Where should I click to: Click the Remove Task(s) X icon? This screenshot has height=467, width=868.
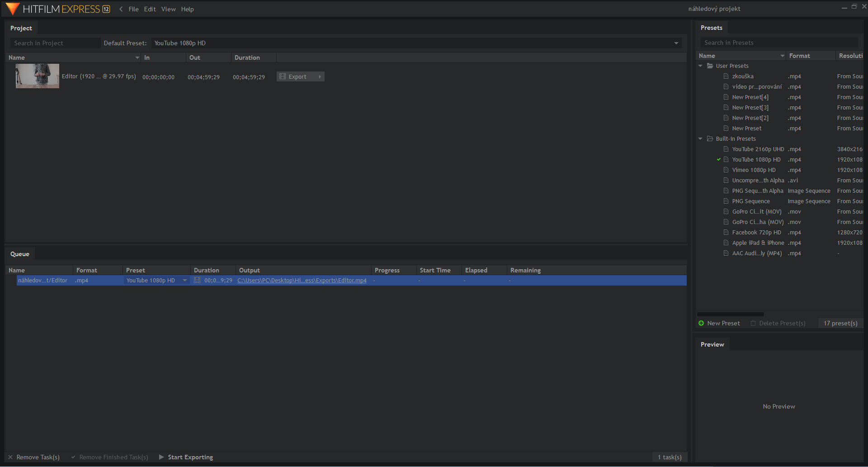coord(10,457)
